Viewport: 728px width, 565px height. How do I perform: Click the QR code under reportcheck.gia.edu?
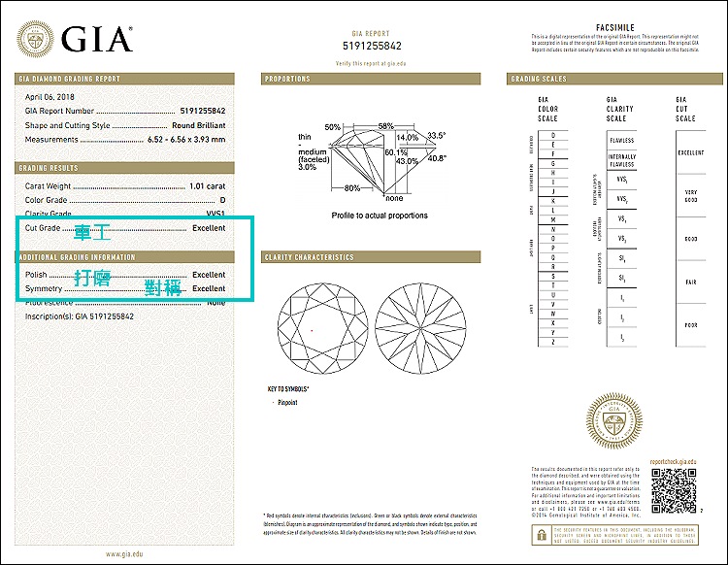tap(674, 490)
